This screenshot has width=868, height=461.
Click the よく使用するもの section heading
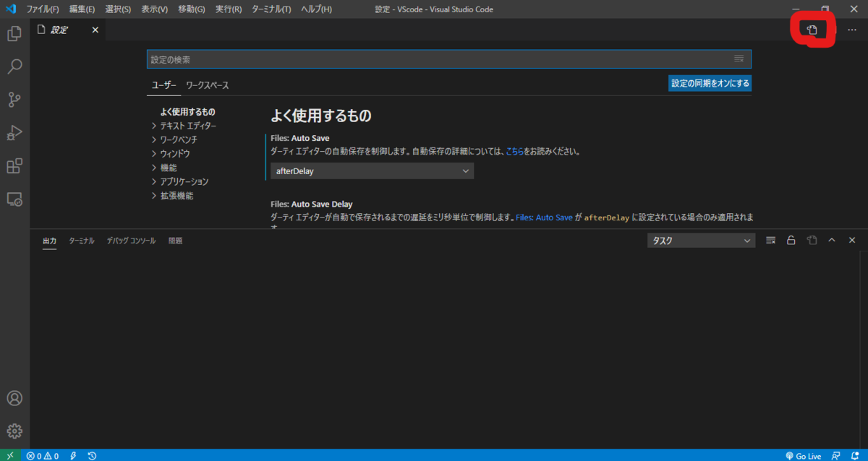tap(321, 115)
